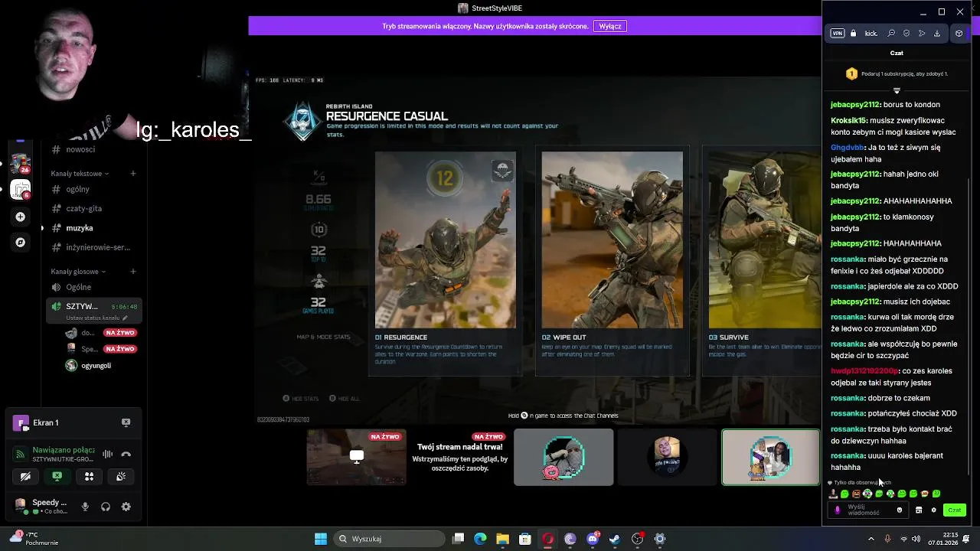Select the 03 Survive mode card
This screenshot has height=551, width=980.
click(763, 261)
